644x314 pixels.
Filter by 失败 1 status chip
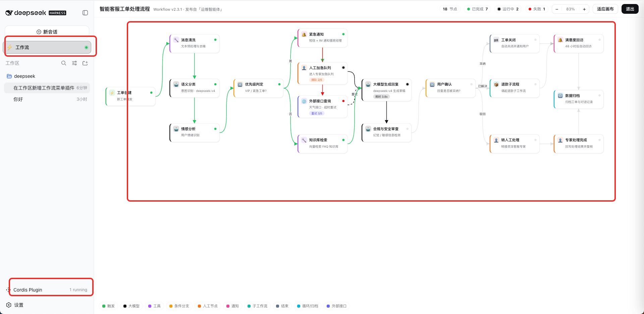pos(537,9)
